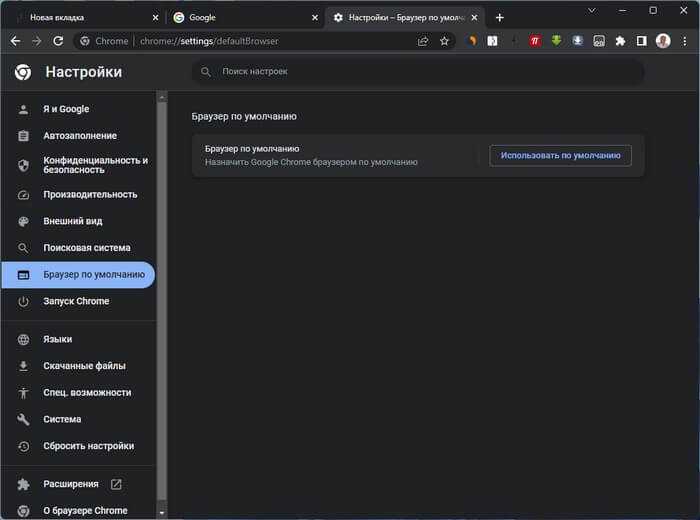Open the green download-arrow extension

tap(556, 41)
